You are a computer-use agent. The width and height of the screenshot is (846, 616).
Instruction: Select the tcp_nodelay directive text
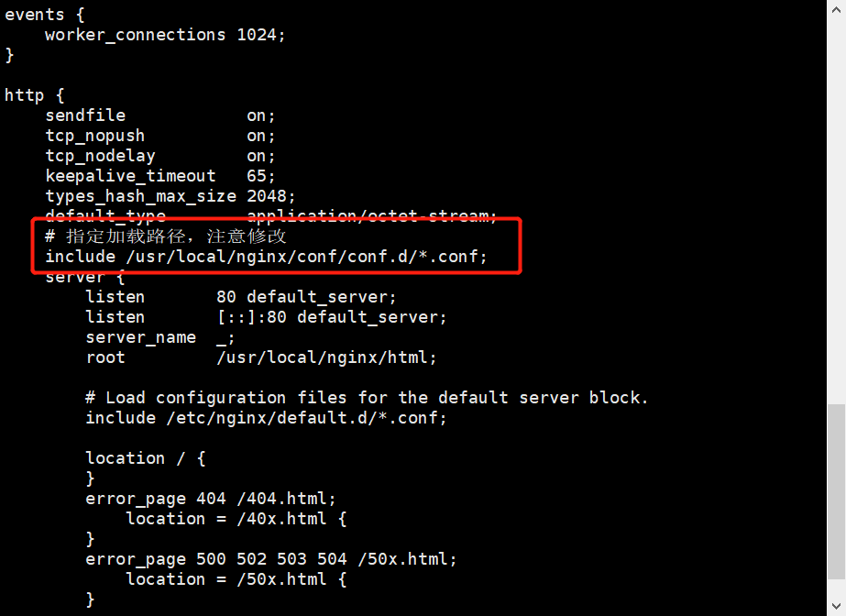pos(100,156)
